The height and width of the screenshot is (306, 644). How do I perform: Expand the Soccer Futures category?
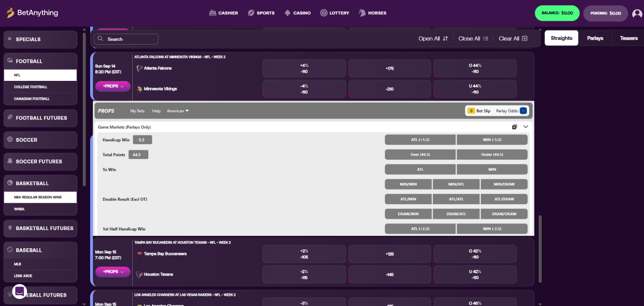tap(40, 161)
